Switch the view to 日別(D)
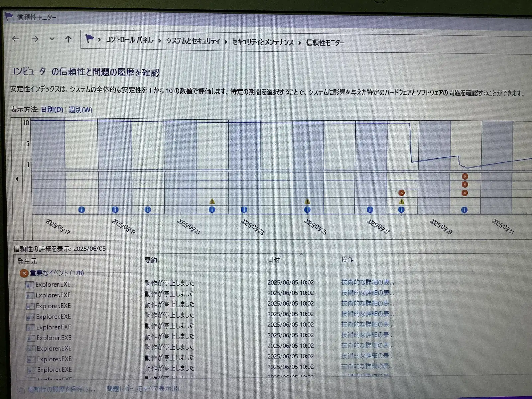 tap(52, 109)
